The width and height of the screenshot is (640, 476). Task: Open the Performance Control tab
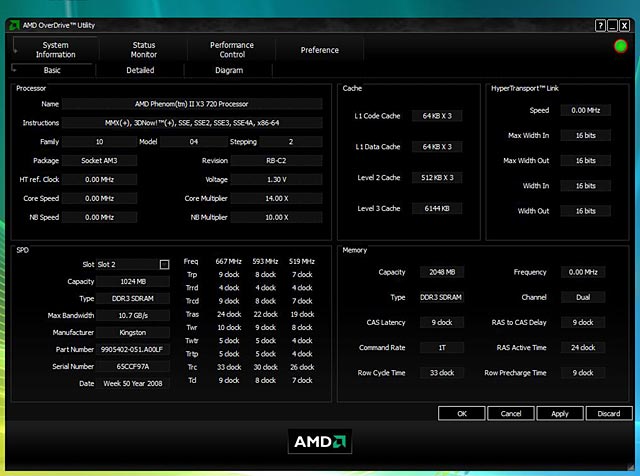pos(232,50)
